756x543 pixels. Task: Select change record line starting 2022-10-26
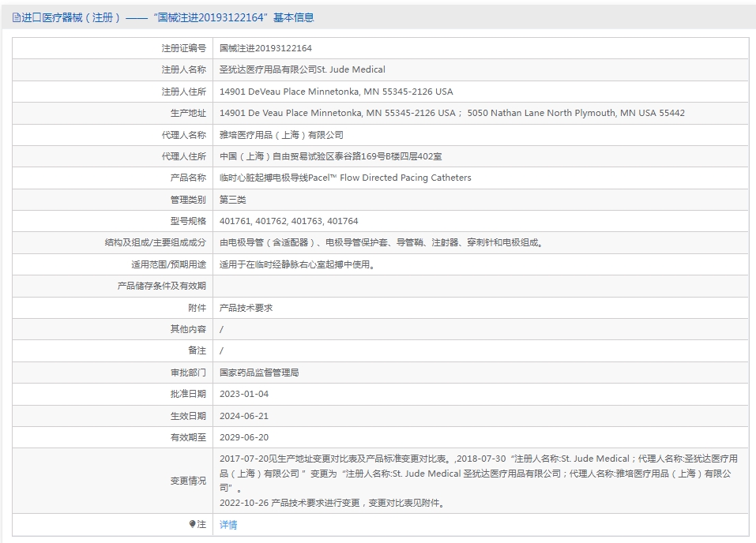point(333,503)
